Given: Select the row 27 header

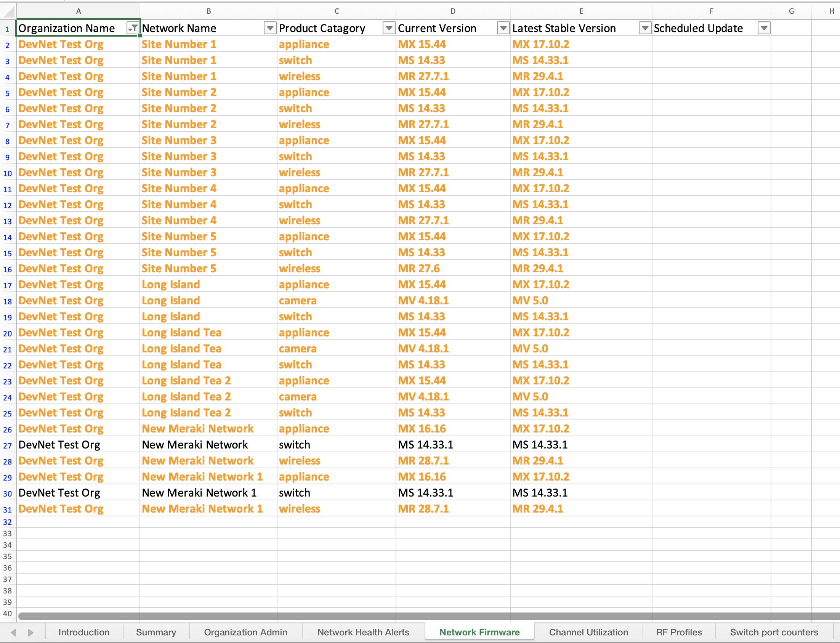Looking at the screenshot, I should [7, 445].
